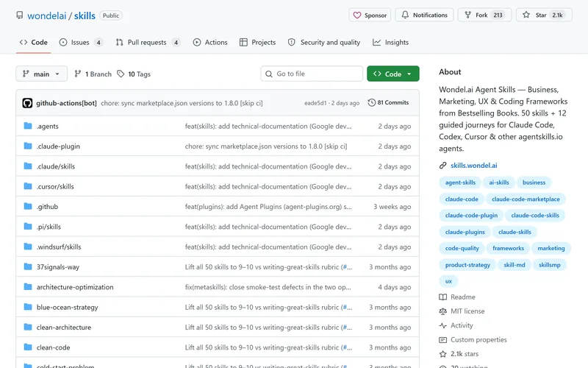Click the heart icon in Sponsor button

pyautogui.click(x=357, y=15)
